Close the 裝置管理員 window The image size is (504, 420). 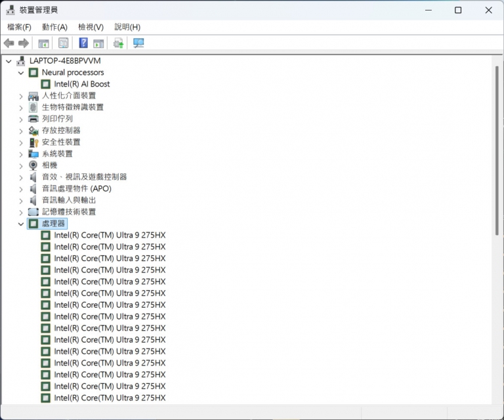click(x=488, y=10)
